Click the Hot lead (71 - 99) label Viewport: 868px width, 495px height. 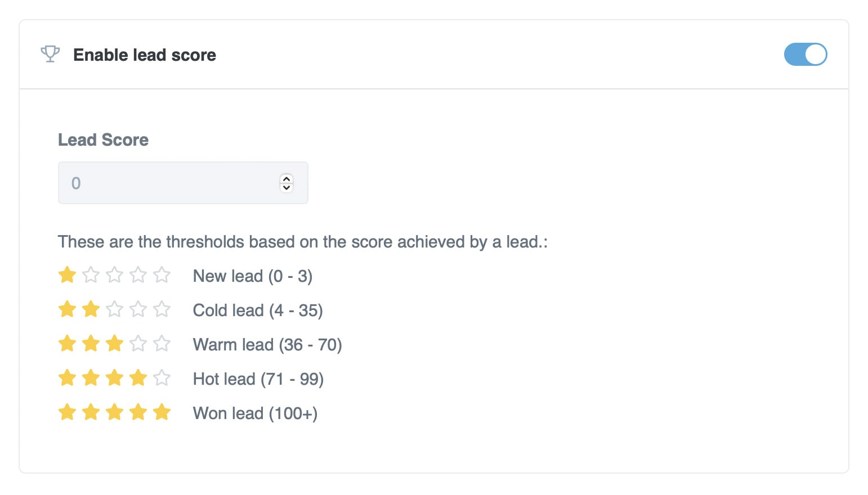[x=258, y=379]
